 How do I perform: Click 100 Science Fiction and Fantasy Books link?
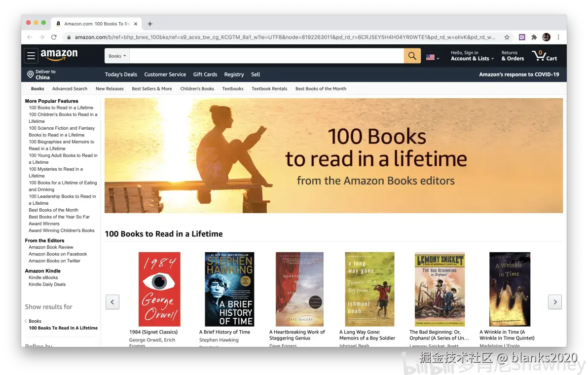click(x=62, y=132)
